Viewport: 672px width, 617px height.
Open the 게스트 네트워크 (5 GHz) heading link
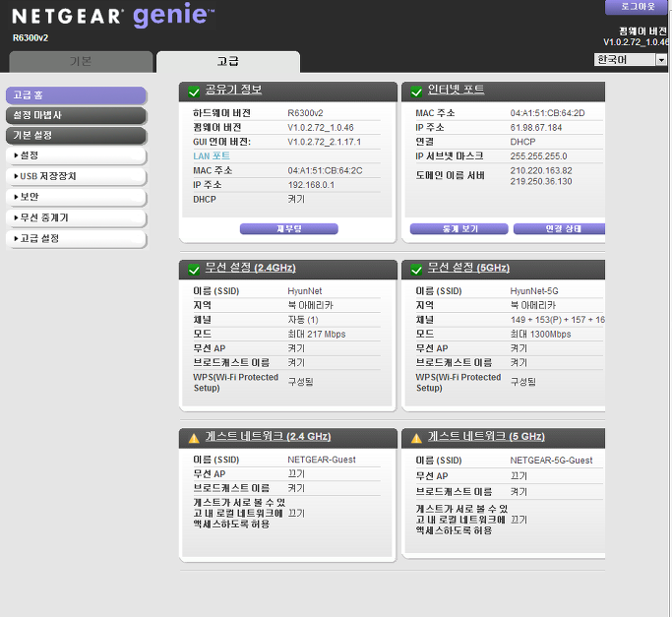[486, 436]
